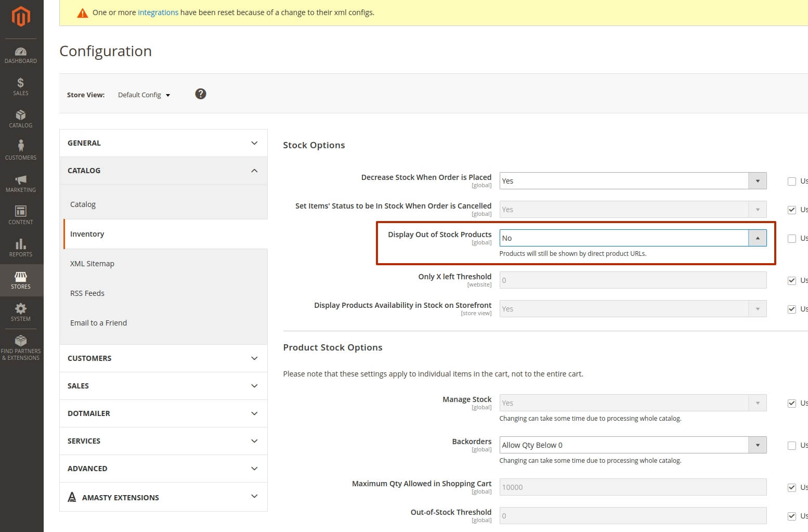Screen dimensions: 808x532
Task: Open the Store View Default Config dropdown
Action: tap(144, 95)
